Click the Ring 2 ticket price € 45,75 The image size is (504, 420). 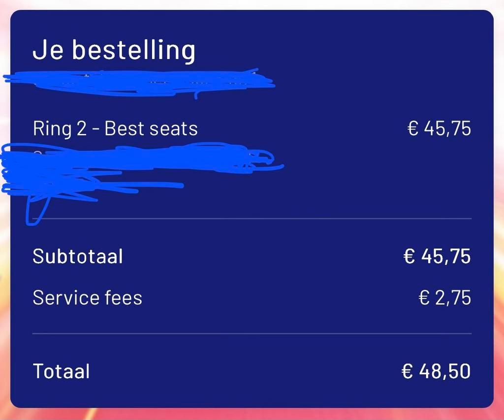439,129
